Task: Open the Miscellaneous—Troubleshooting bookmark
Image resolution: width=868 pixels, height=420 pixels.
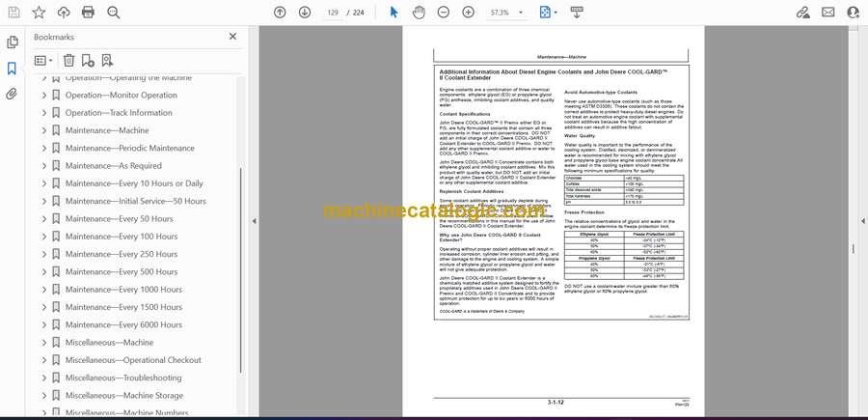Action: click(x=122, y=378)
